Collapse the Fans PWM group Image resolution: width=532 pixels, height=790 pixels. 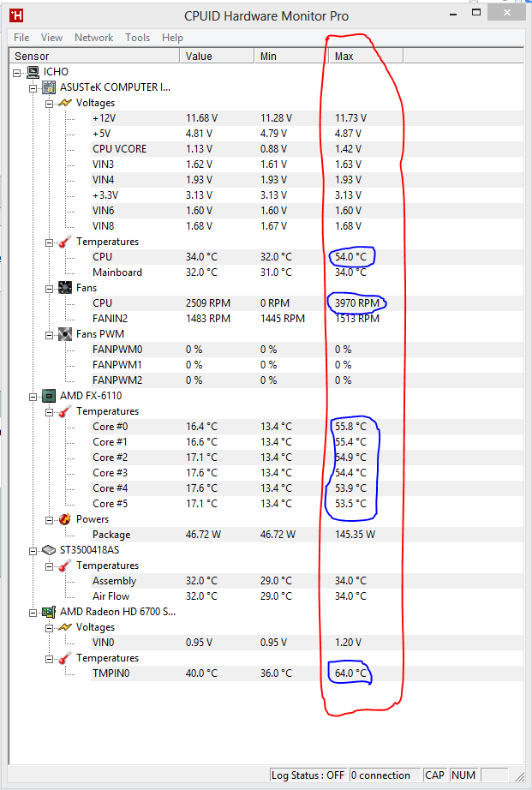[x=50, y=334]
